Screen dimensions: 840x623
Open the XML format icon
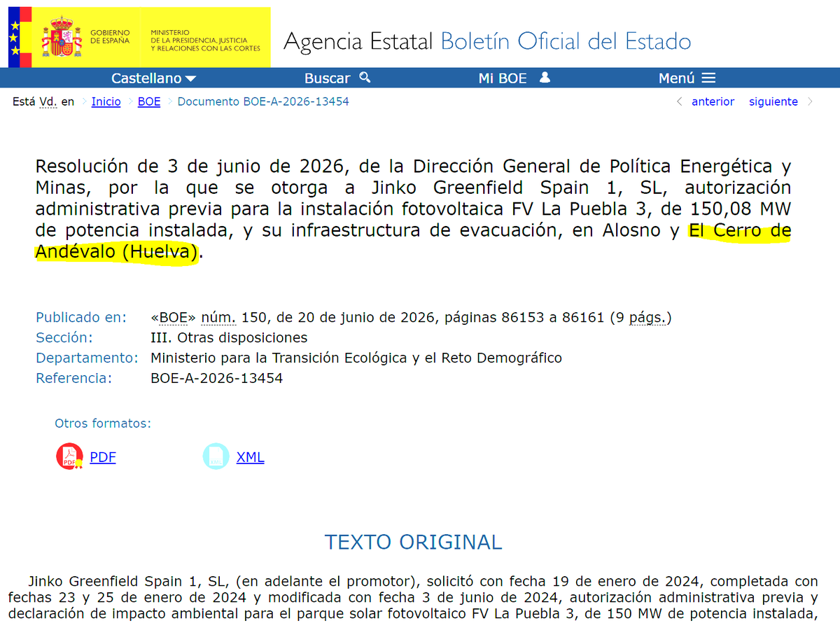tap(216, 456)
